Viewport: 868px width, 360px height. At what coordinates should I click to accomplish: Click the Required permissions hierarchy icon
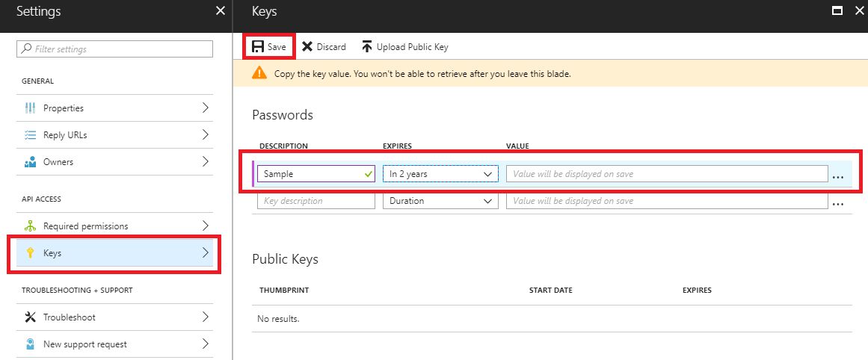pos(31,226)
